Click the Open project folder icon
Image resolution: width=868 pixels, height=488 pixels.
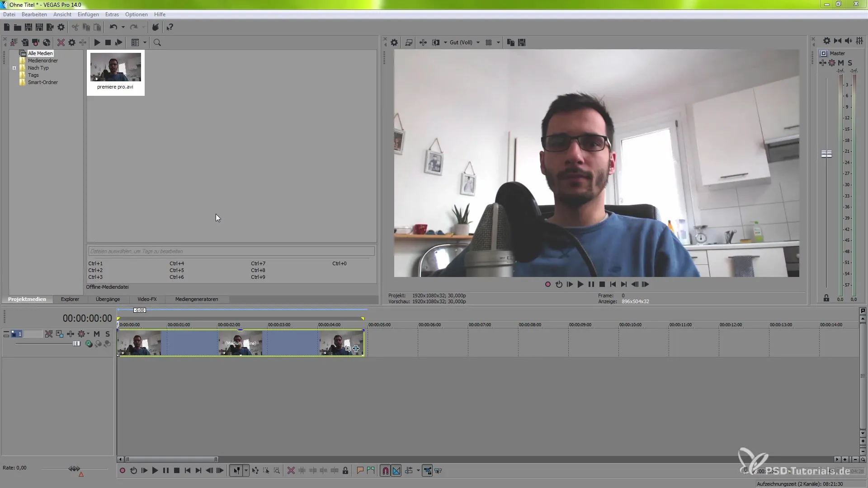coord(17,28)
